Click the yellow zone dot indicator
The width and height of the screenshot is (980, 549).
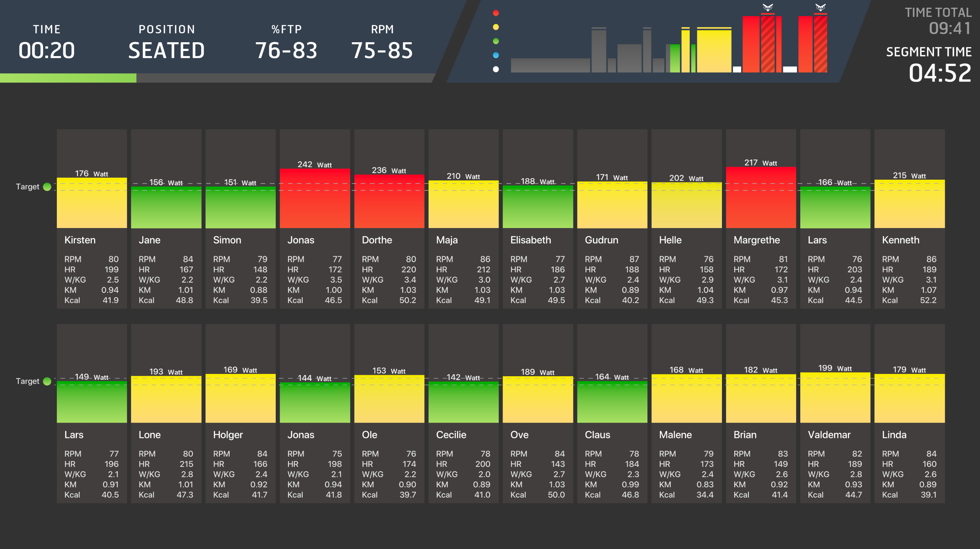[x=496, y=27]
